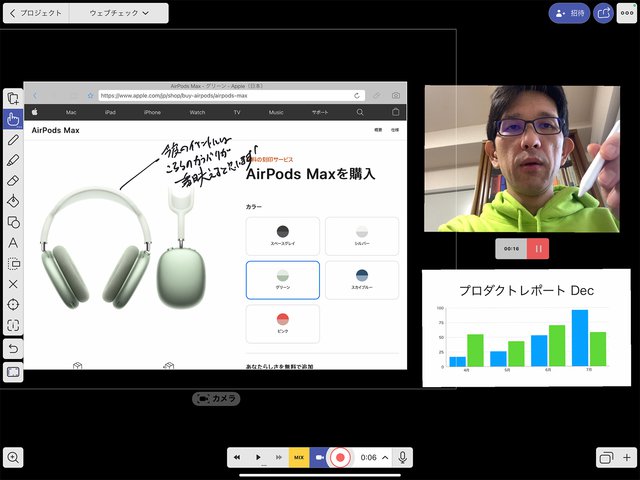Screen dimensions: 640x480
Task: Select the eraser tool
Action: [13, 181]
